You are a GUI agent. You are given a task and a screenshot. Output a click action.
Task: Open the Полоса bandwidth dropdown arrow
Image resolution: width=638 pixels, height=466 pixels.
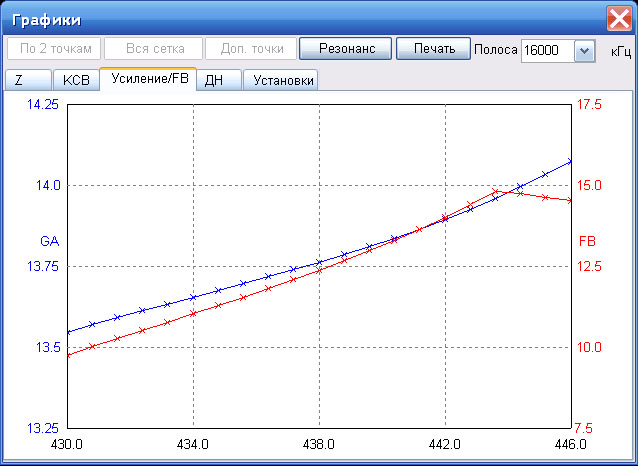[585, 50]
